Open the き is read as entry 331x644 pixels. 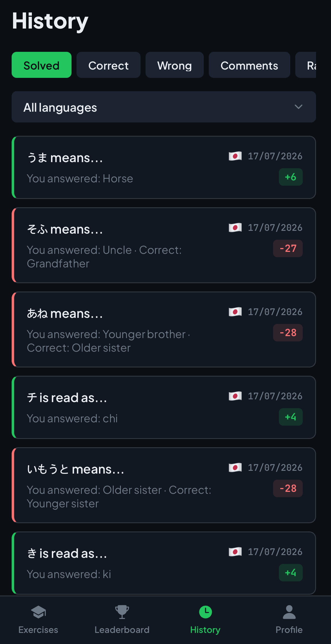click(x=164, y=563)
